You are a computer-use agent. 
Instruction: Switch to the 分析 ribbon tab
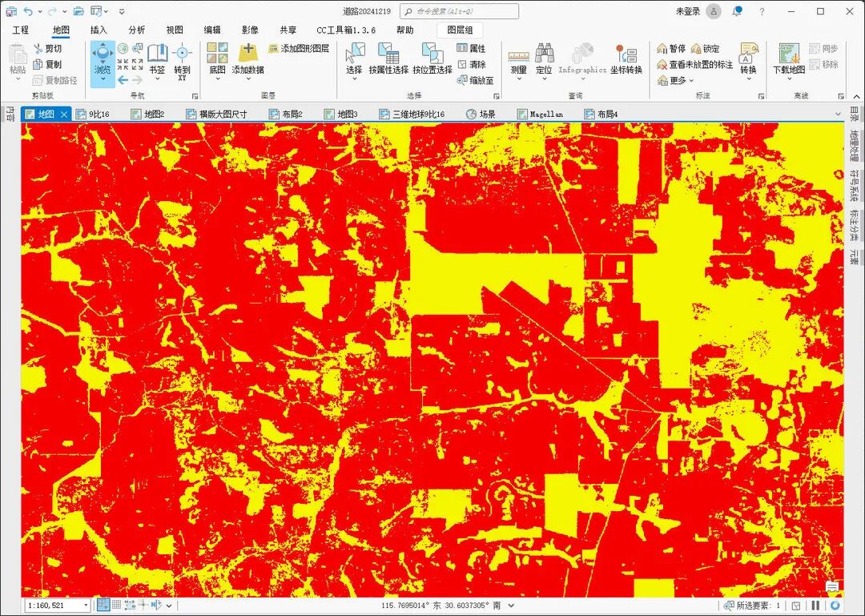(137, 30)
